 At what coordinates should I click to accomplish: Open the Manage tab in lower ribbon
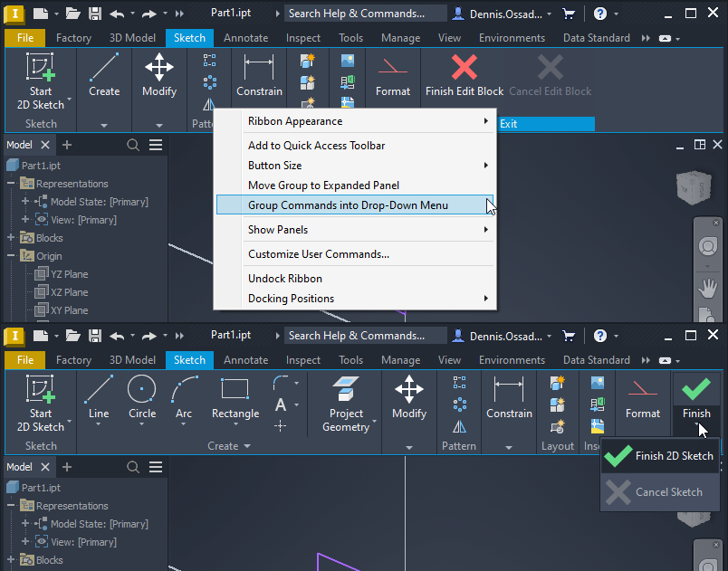pos(401,360)
